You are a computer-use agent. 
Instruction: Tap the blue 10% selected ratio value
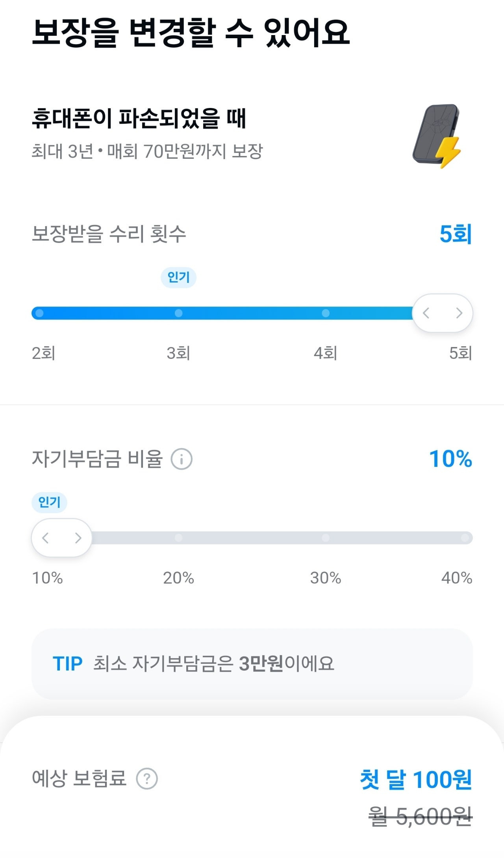[450, 459]
